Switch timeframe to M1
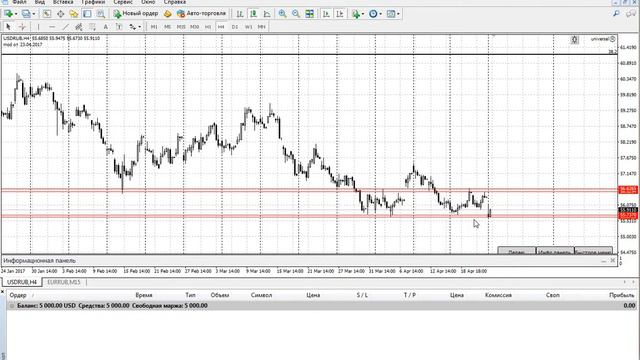This screenshot has width=640, height=360. (154, 27)
